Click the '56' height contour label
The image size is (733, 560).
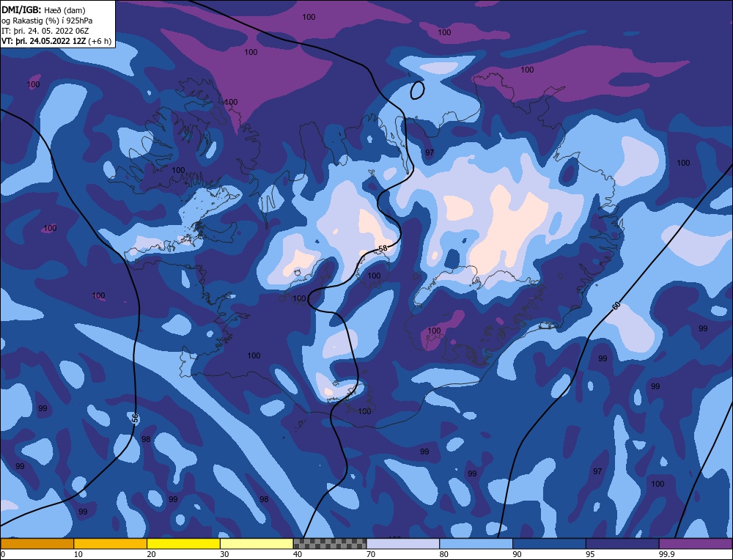(x=135, y=419)
